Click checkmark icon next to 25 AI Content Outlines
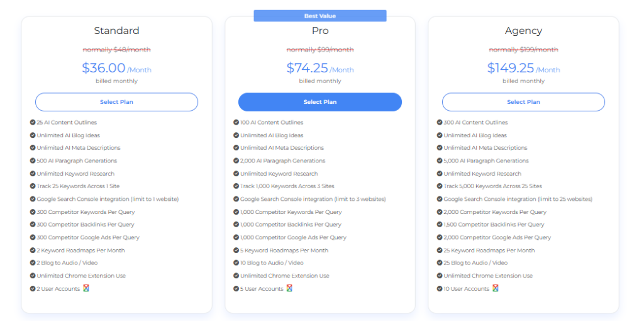Screen dimensions: 644x321 [x=33, y=122]
